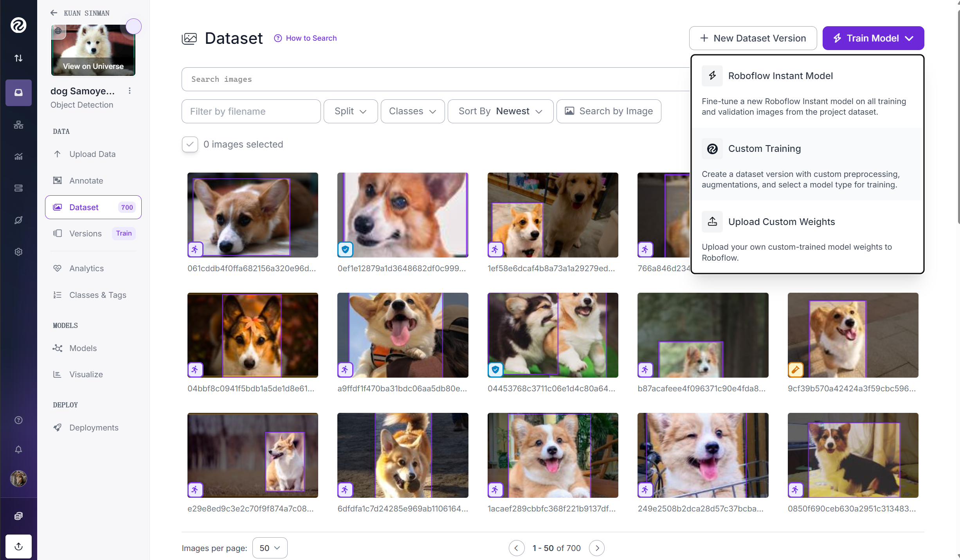Screen dimensions: 960x560
Task: Toggle the select all images checkbox
Action: pyautogui.click(x=190, y=144)
